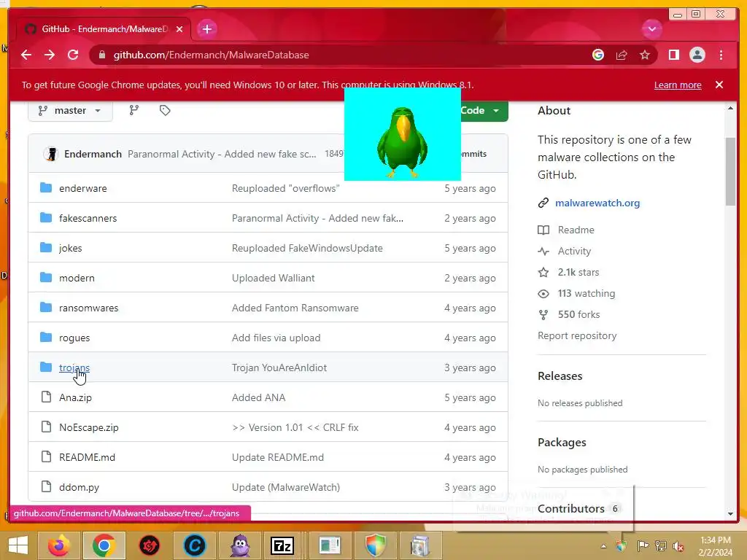Open the tab search dropdown chevron
The height and width of the screenshot is (560, 747).
[x=651, y=29]
